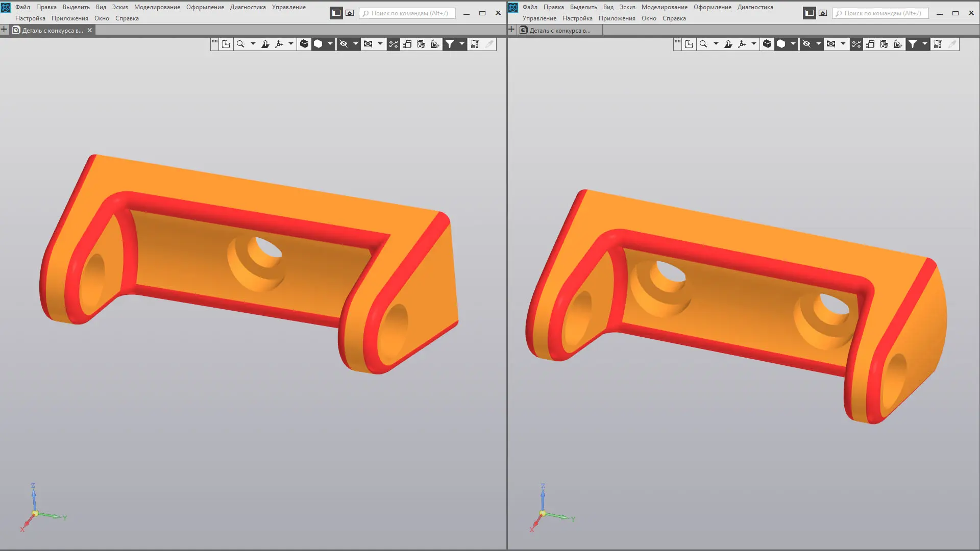Click filter funnel icon in right toolbar
The image size is (980, 551).
[913, 44]
